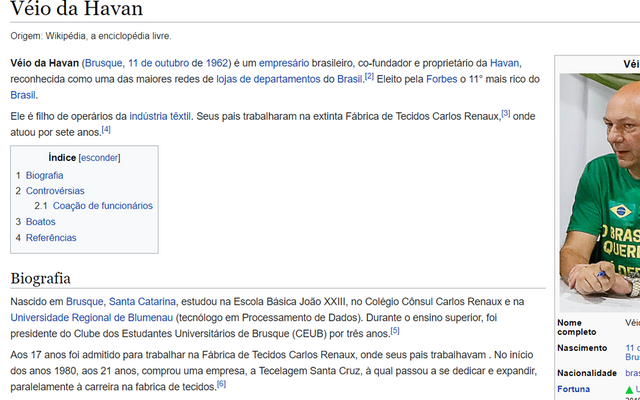The height and width of the screenshot is (400, 640).
Task: Click the 'Índice' contents box title
Action: coord(62,158)
